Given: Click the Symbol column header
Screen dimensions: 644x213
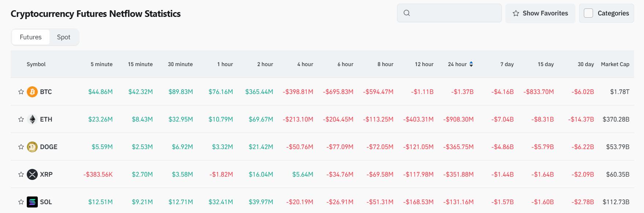Looking at the screenshot, I should pos(36,64).
